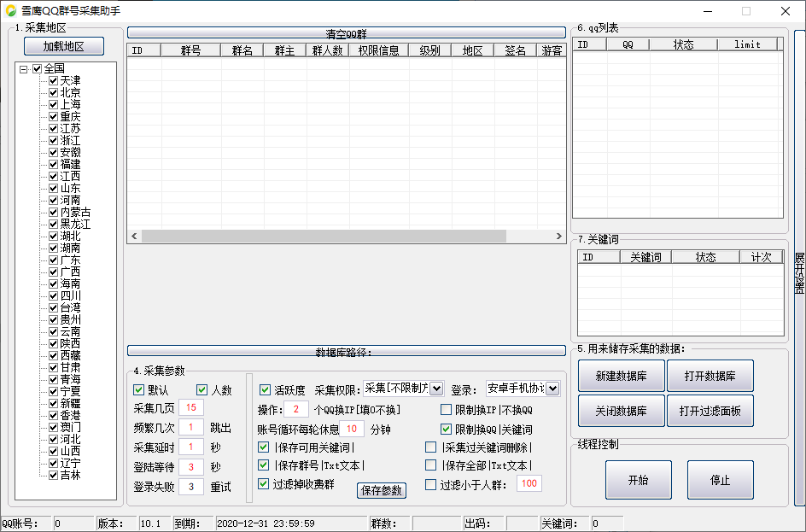Uncheck the 全国 region checkbox
Viewport: 806px width, 532px height.
[x=37, y=69]
